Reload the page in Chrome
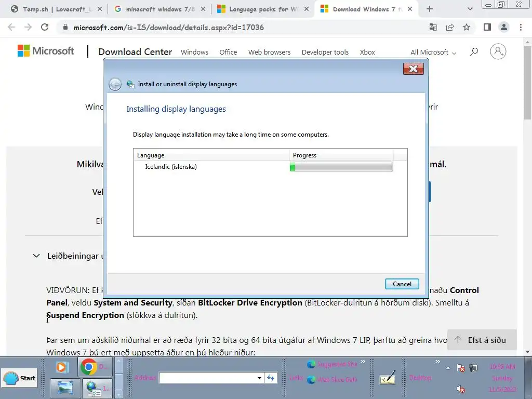Viewport: 532px width, 399px height. tap(45, 27)
